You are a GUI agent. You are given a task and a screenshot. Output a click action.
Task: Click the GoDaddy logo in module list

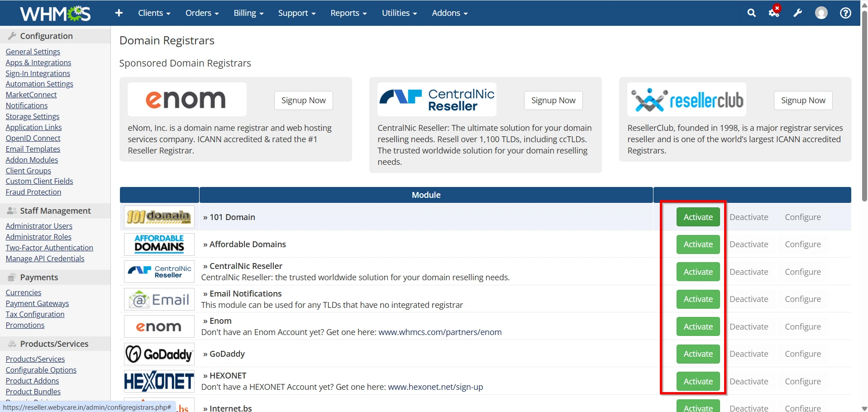click(159, 354)
